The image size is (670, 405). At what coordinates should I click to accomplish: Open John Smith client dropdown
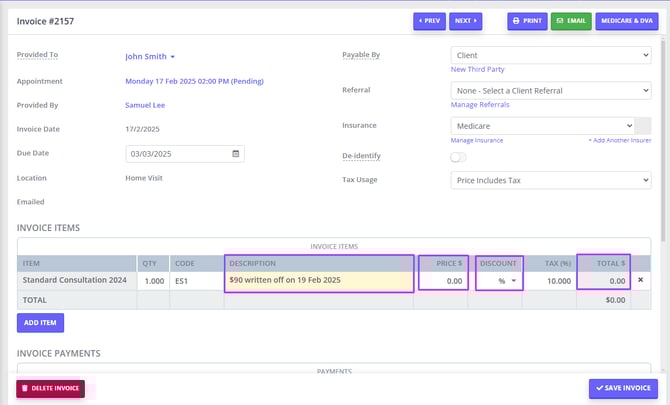pyautogui.click(x=150, y=57)
